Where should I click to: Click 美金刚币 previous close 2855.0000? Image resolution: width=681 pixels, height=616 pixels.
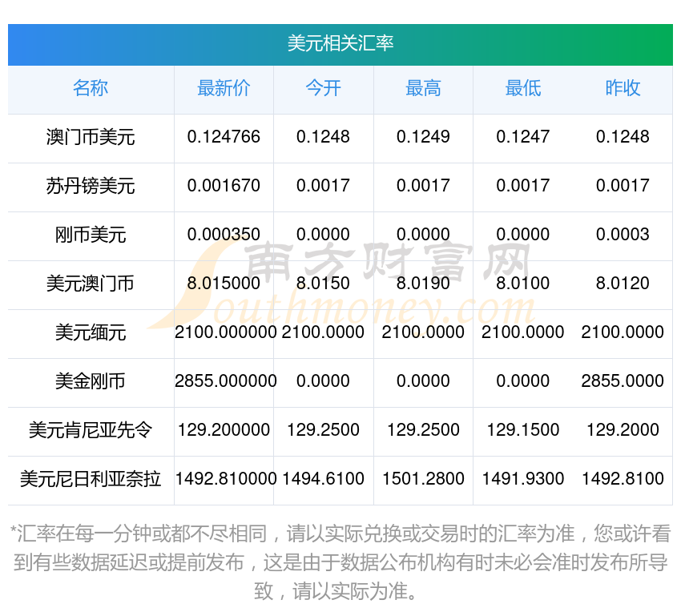(623, 380)
